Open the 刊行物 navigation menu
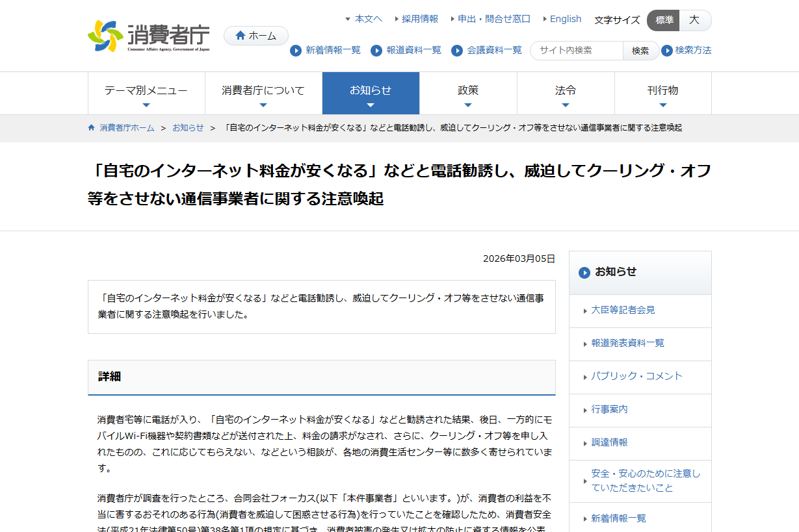Image resolution: width=799 pixels, height=532 pixels. tap(662, 93)
